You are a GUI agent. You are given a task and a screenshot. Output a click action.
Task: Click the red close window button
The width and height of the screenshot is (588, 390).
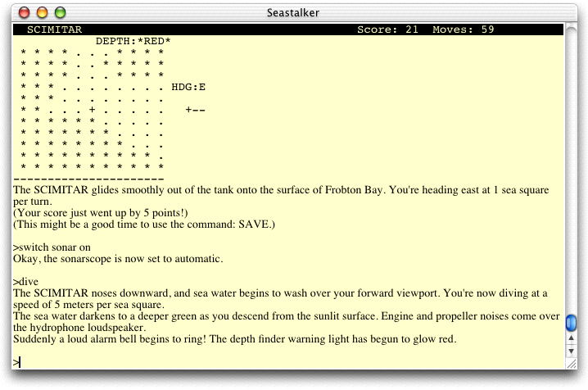(x=25, y=13)
